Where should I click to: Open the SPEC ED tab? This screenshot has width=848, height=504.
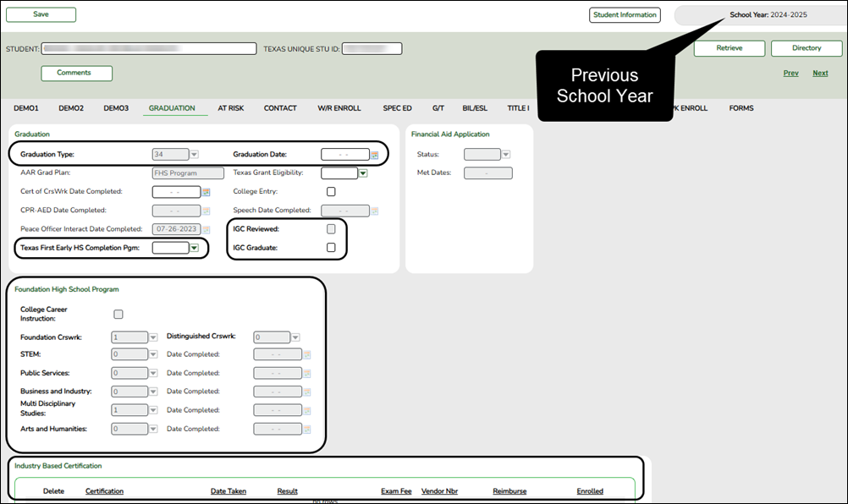(x=397, y=107)
